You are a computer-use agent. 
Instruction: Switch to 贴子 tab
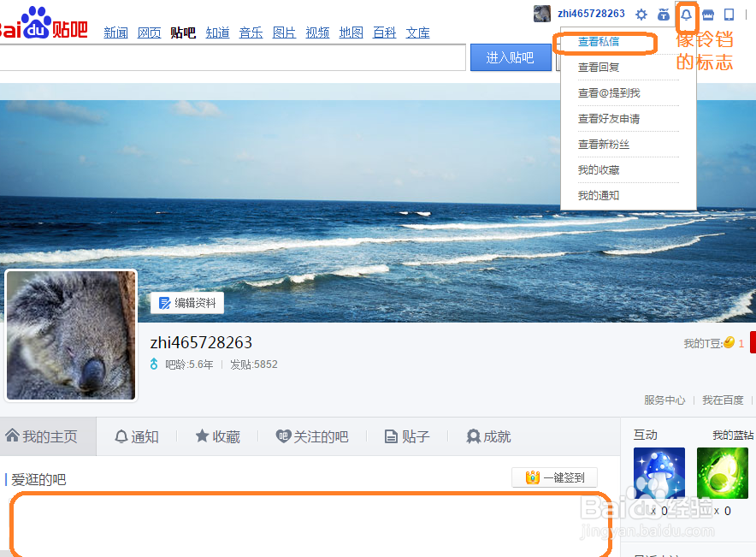pyautogui.click(x=407, y=436)
